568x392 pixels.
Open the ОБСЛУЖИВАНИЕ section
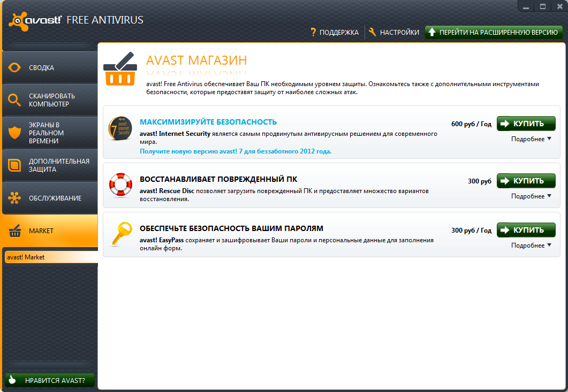click(50, 198)
